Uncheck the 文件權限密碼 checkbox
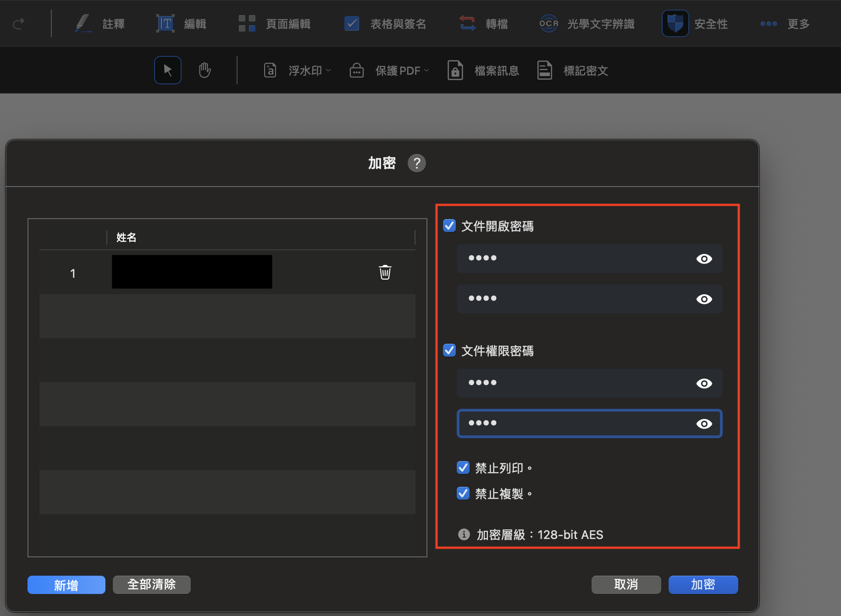Viewport: 841px width, 616px height. pyautogui.click(x=449, y=350)
